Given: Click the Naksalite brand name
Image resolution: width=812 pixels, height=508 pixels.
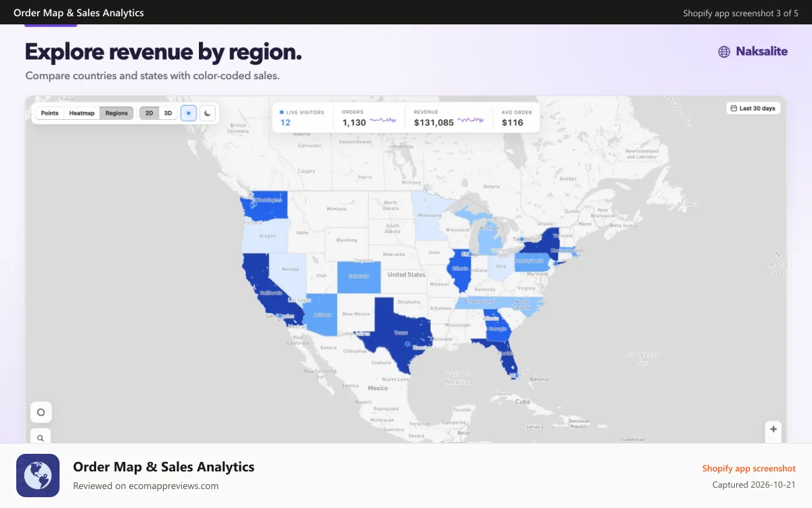Looking at the screenshot, I should [762, 51].
